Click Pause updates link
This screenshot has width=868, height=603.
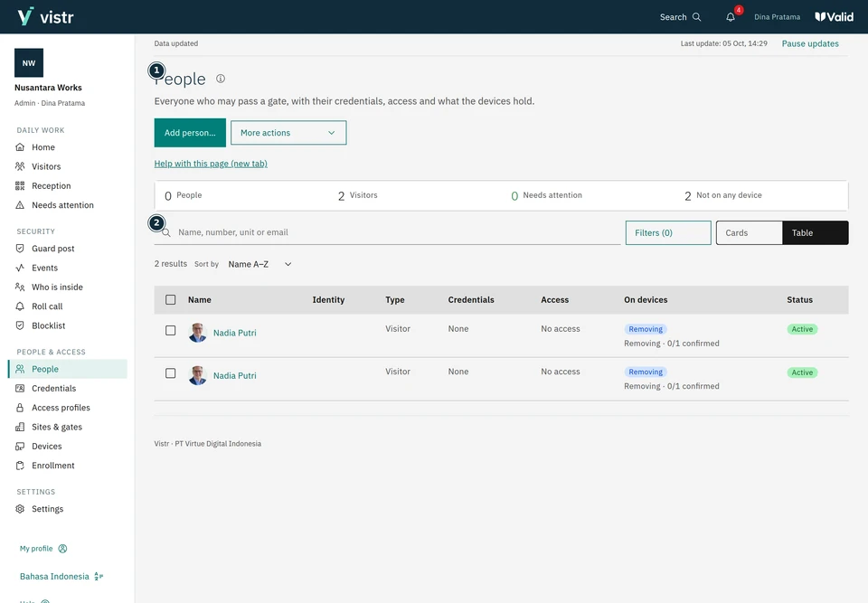810,43
